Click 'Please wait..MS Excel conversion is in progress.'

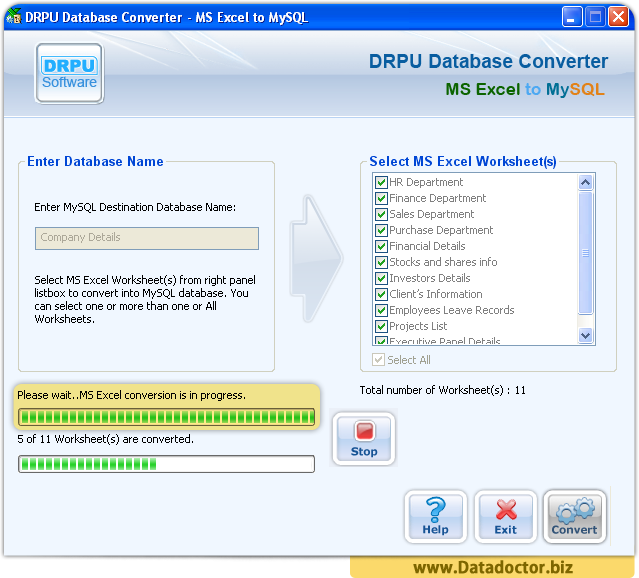point(132,395)
